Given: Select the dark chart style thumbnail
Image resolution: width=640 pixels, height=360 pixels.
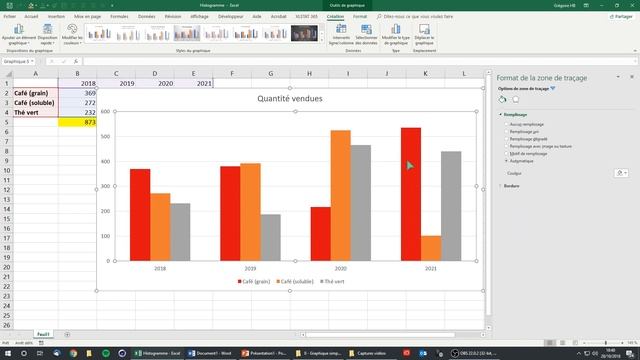Looking at the screenshot, I should pyautogui.click(x=304, y=33).
